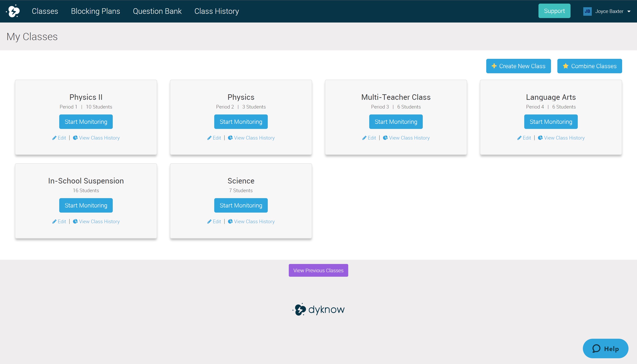The height and width of the screenshot is (364, 637).
Task: Go to Question Bank
Action: [157, 11]
